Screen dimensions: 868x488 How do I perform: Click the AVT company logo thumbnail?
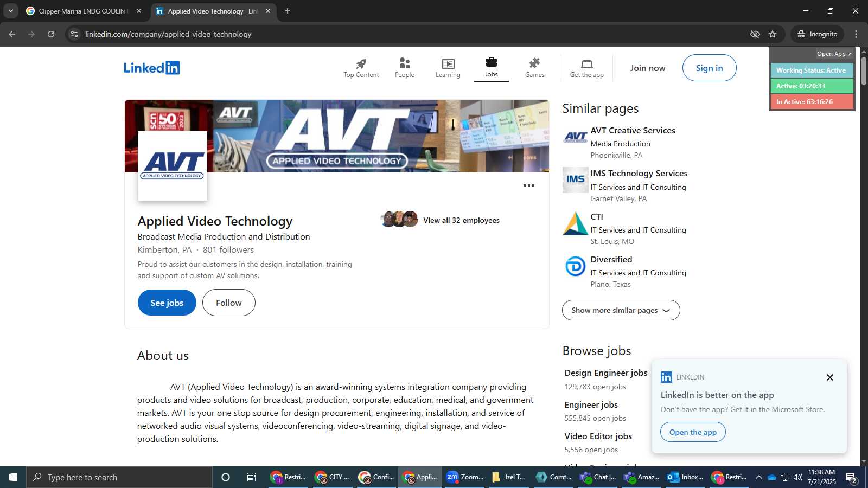173,166
